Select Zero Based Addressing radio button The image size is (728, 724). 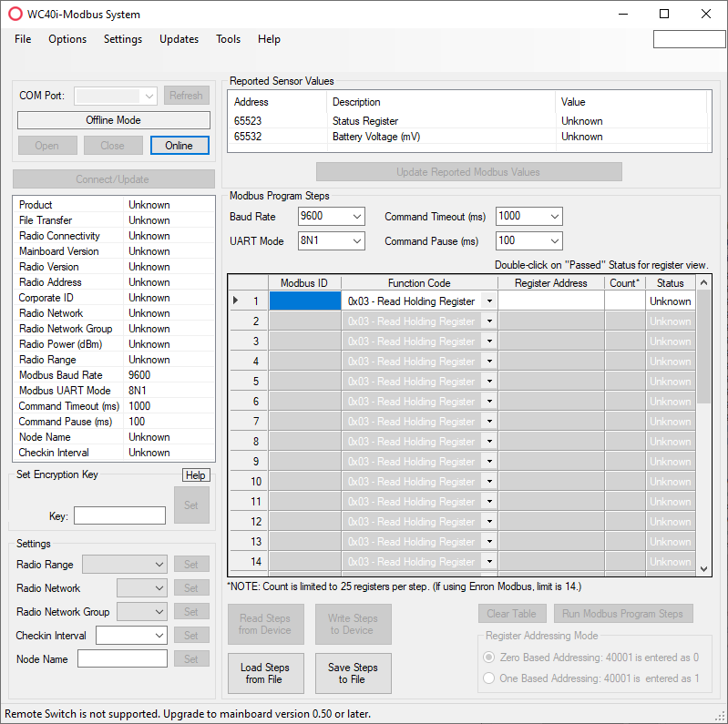[x=489, y=658]
